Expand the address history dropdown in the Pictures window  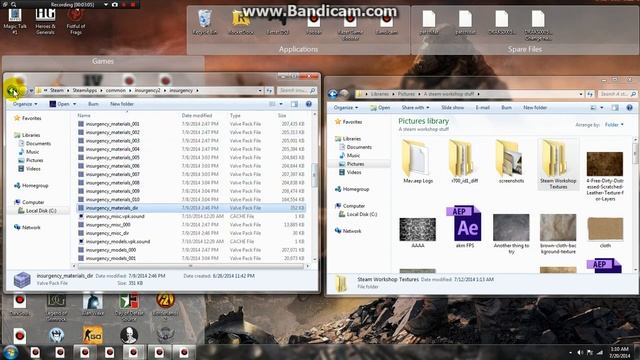click(x=581, y=94)
